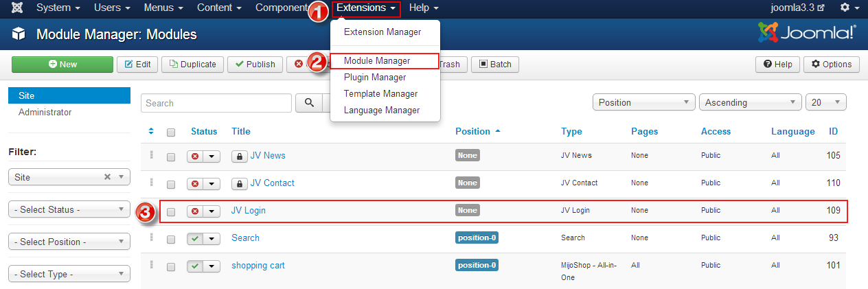Click the joomla3.3 site link
868x289 pixels.
coord(797,8)
